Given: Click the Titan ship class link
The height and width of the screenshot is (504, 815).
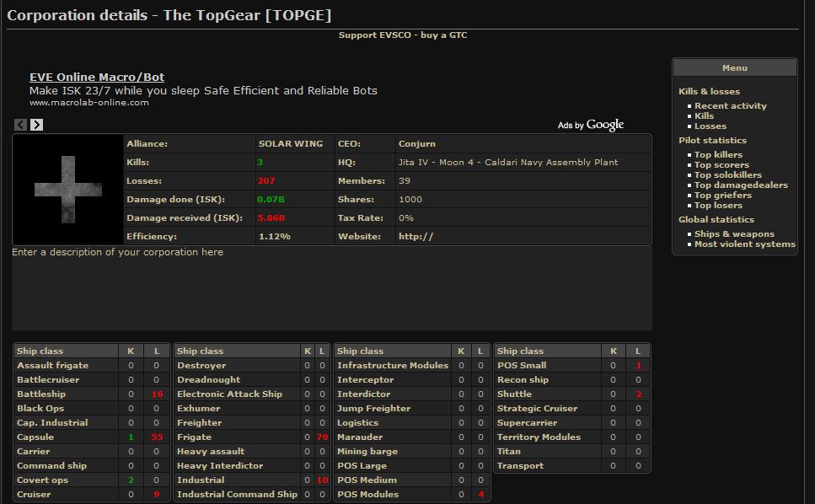Looking at the screenshot, I should (508, 452).
